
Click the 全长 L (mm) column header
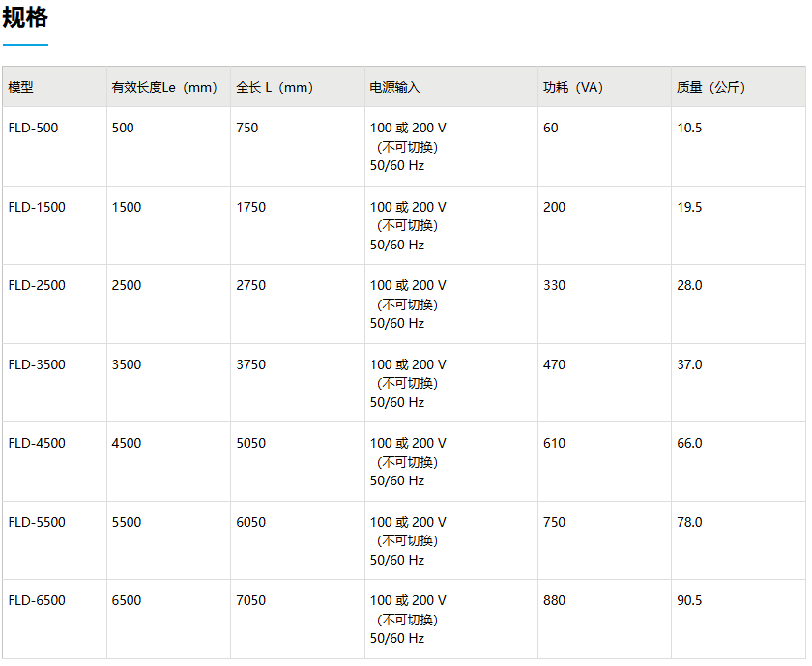click(275, 87)
